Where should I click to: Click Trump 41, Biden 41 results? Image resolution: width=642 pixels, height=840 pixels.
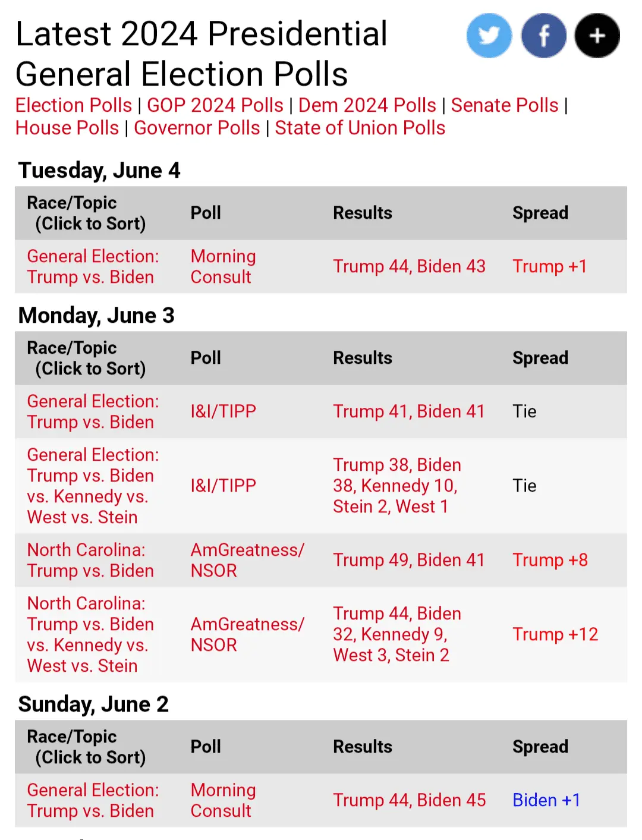[408, 411]
